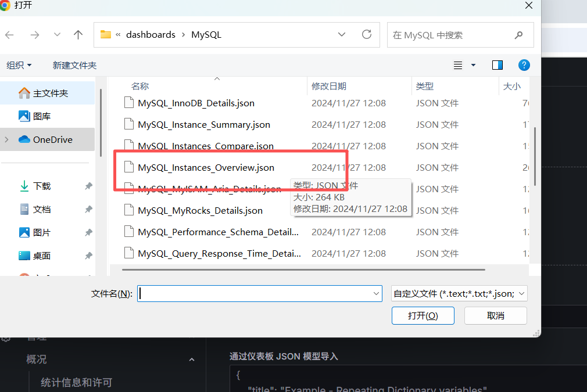Open the blue help icon

pos(524,65)
